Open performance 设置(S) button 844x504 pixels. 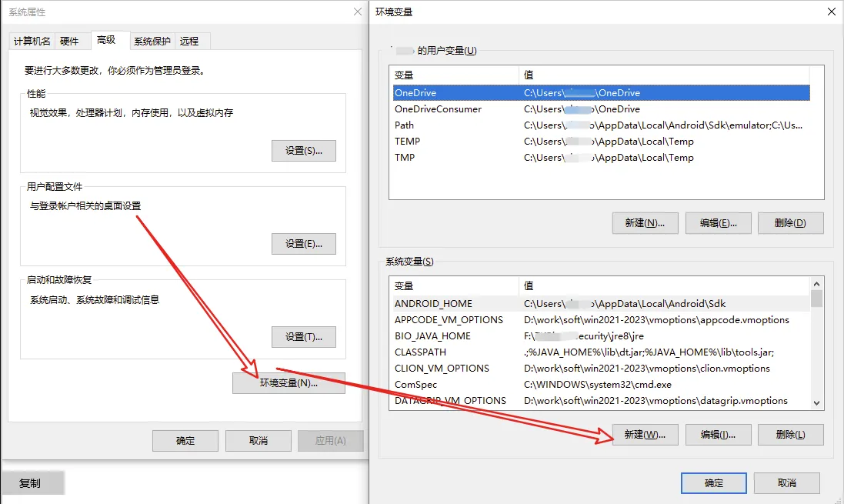click(304, 151)
